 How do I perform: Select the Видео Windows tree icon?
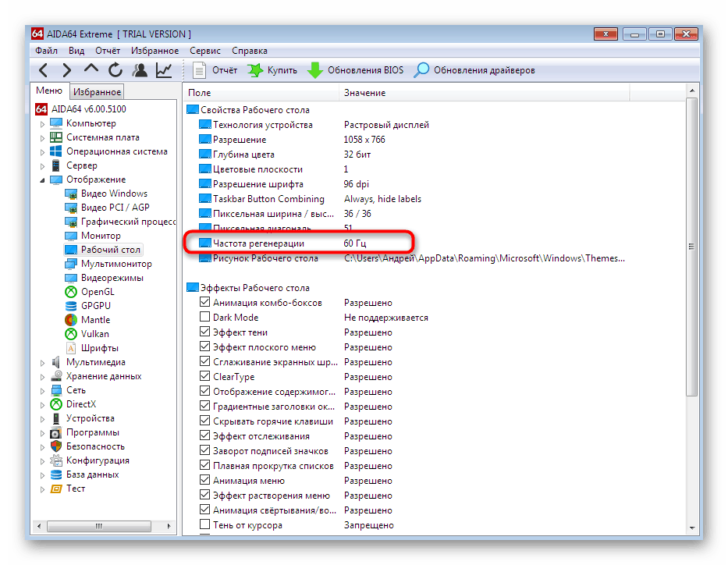pyautogui.click(x=71, y=194)
